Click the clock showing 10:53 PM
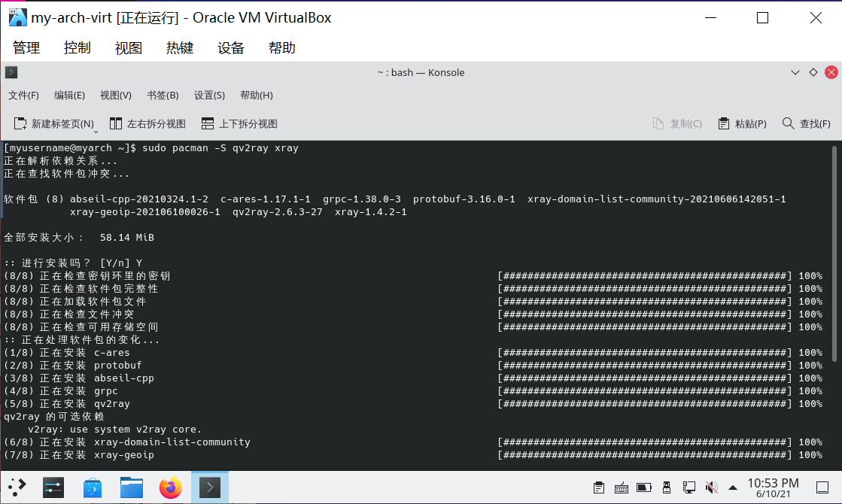The image size is (842, 504). (773, 487)
